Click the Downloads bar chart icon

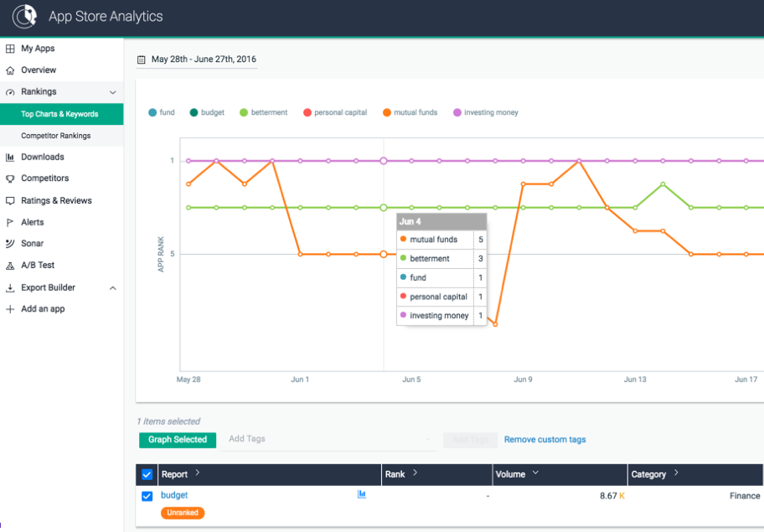pos(10,158)
